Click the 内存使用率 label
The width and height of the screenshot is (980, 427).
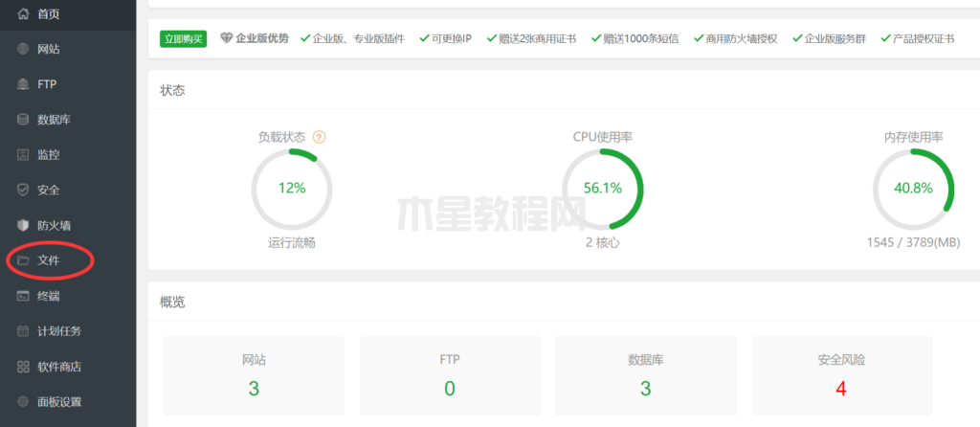(913, 137)
